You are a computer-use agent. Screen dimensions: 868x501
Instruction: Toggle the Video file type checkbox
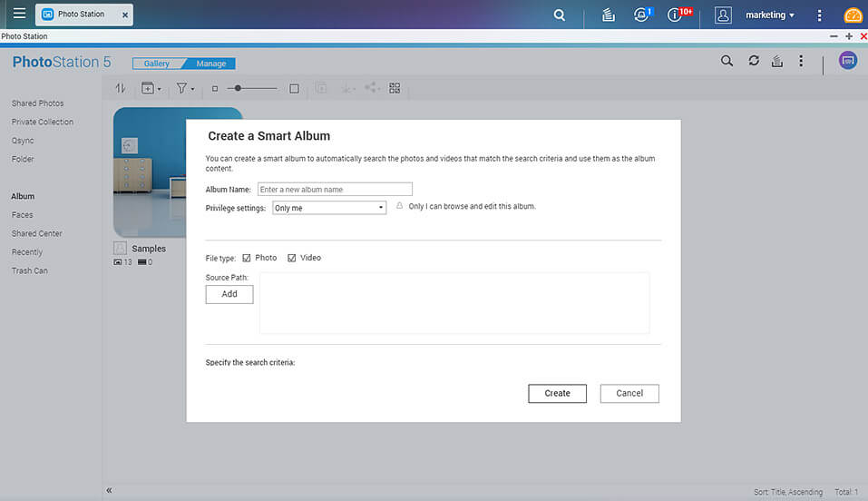pos(292,258)
